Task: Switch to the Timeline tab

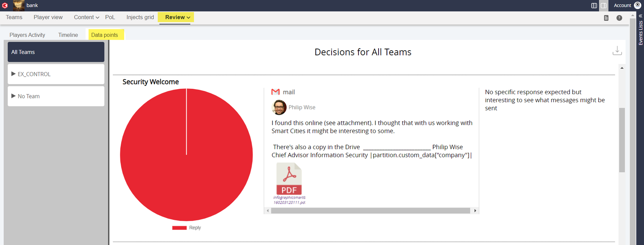Action: pos(68,35)
